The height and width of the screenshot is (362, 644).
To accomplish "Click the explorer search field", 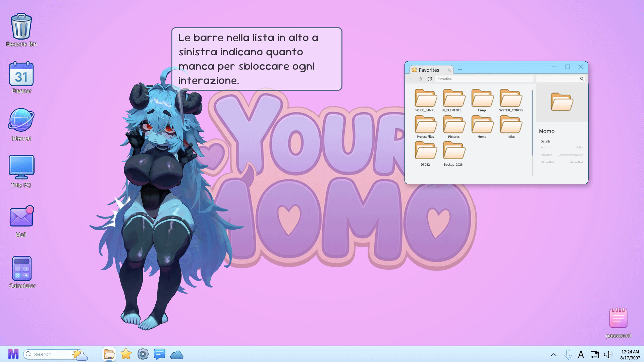I will coord(560,79).
